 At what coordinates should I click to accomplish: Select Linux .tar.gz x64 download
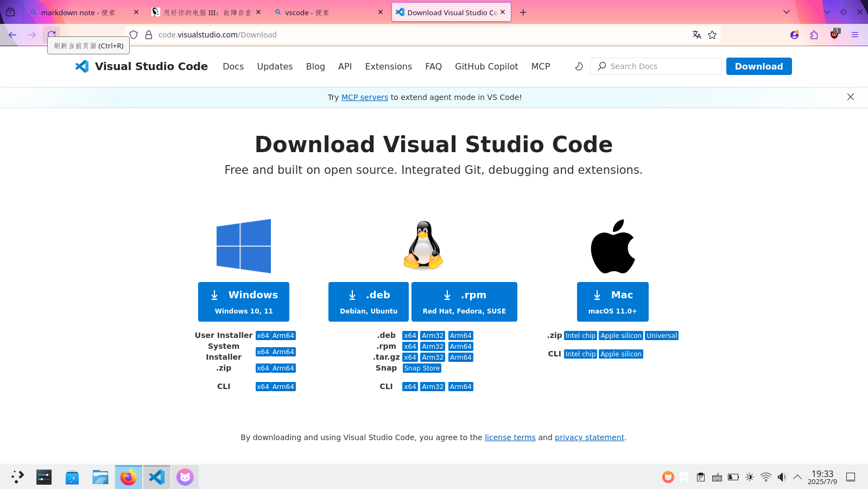point(410,358)
